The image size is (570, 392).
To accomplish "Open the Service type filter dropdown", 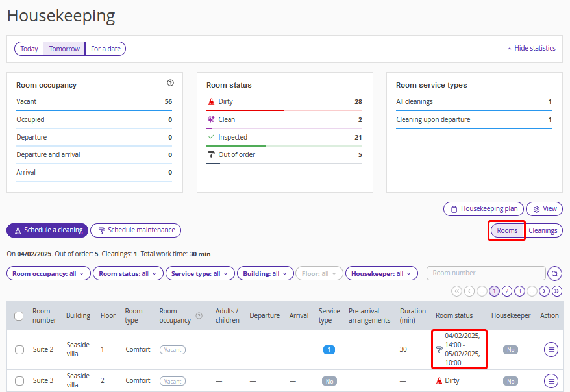I will [x=200, y=274].
